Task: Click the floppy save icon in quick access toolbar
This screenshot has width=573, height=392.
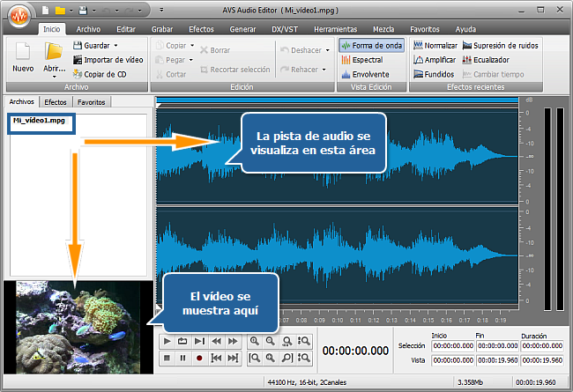Action: click(x=84, y=11)
